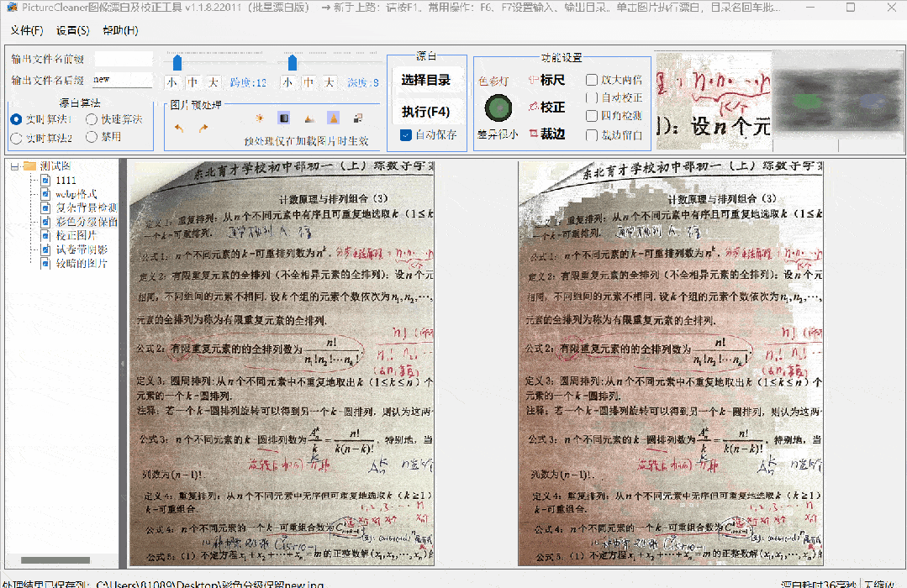
Task: Uncheck the 自动保存 checkbox
Action: (x=406, y=134)
